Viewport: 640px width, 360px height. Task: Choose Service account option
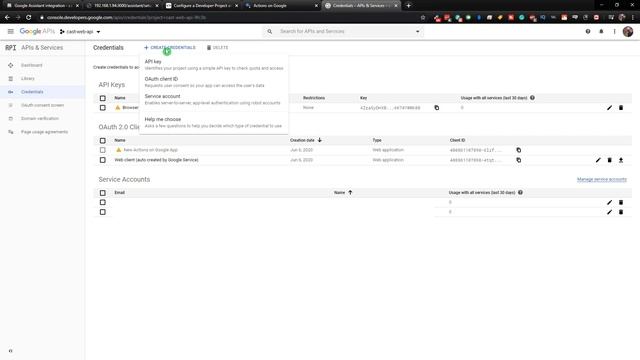[x=213, y=99]
